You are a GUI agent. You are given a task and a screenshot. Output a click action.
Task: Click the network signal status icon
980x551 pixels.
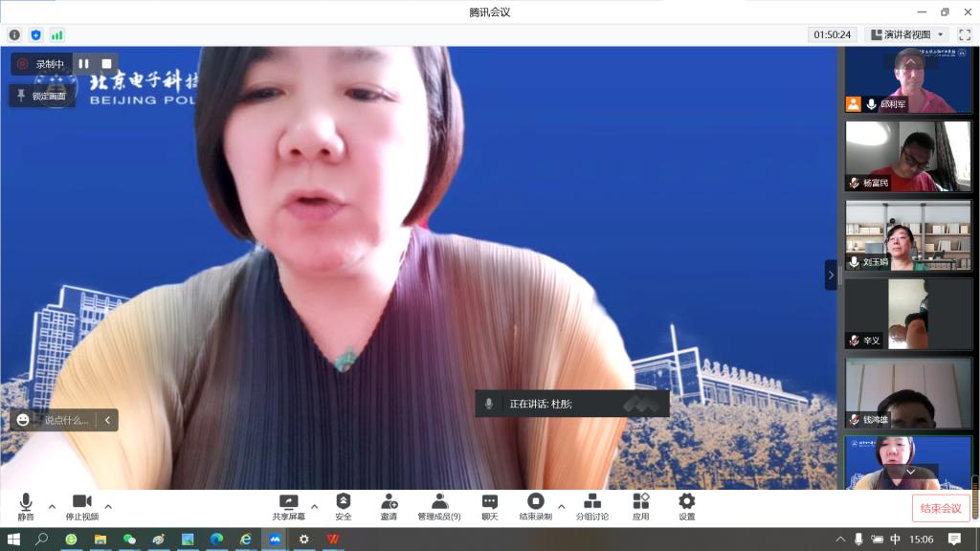pos(57,34)
